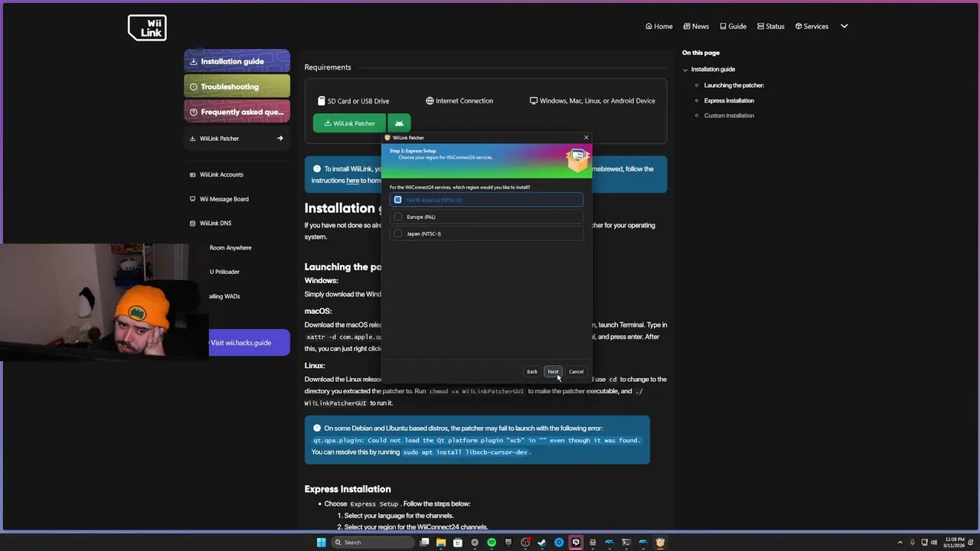Click Back in the WiiLink Patcher dialog
Viewport: 980px width, 551px height.
coord(532,372)
